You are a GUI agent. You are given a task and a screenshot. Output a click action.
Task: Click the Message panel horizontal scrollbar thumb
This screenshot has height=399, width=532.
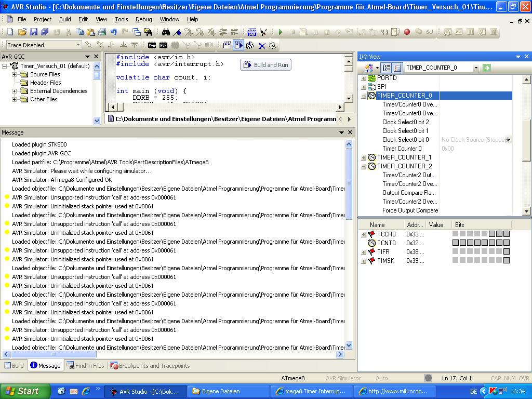54,354
